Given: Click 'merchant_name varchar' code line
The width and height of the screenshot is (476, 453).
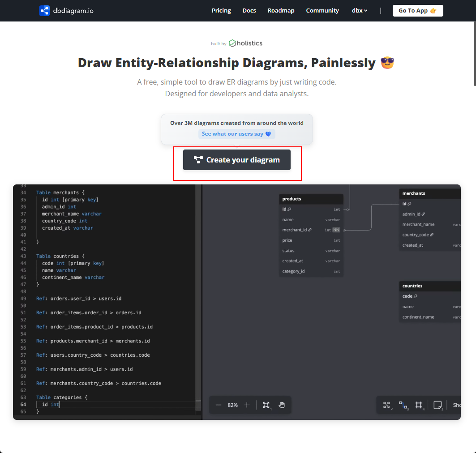Looking at the screenshot, I should 72,214.
